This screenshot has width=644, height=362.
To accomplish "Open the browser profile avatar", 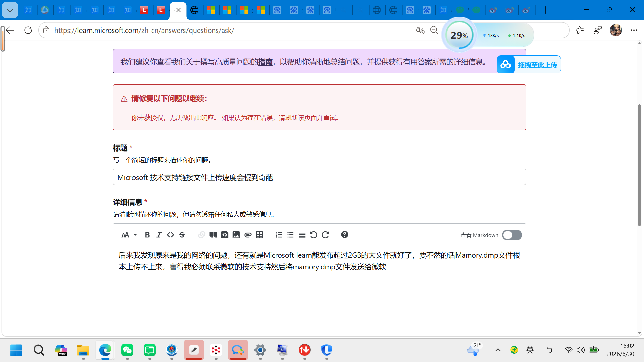I will [x=616, y=30].
